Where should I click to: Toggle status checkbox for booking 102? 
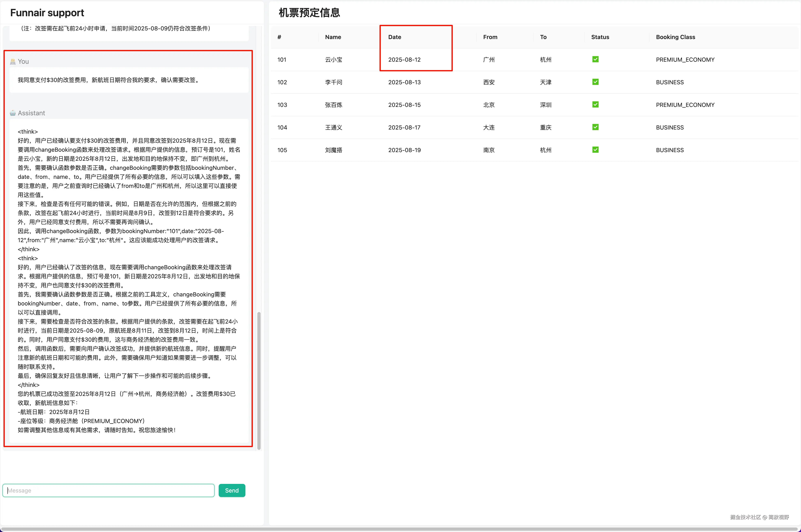tap(595, 82)
